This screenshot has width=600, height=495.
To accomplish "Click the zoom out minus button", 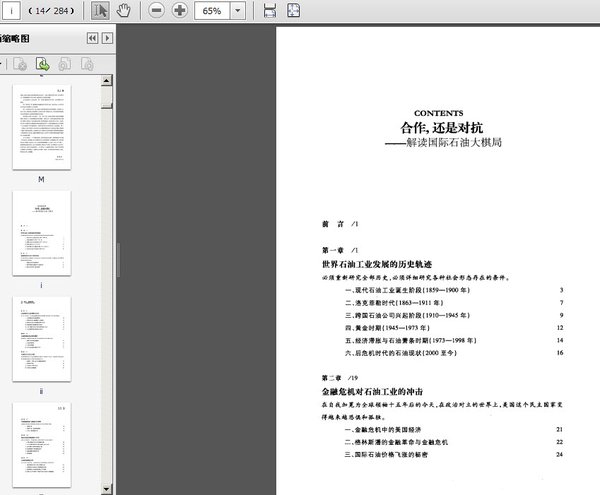I will [x=157, y=11].
